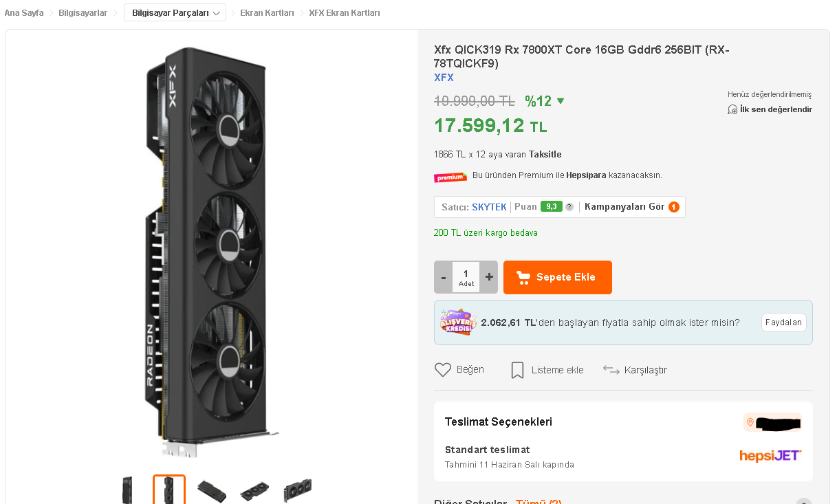
Task: Click the Karşılaştır compare arrows icon
Action: click(611, 370)
